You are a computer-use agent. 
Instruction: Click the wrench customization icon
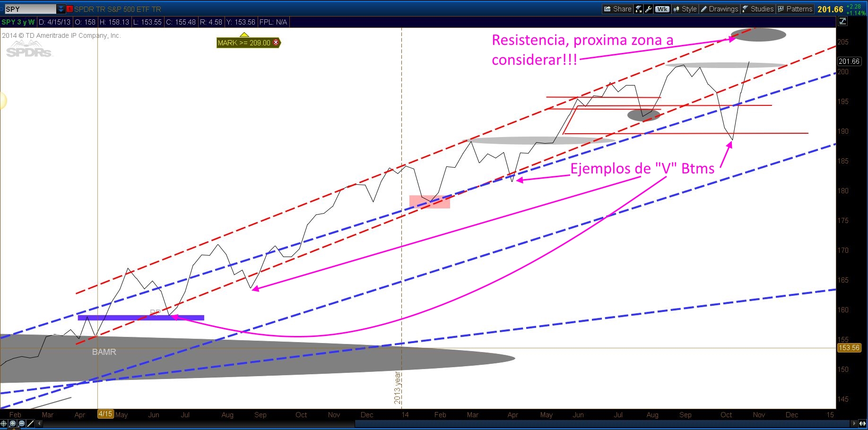648,9
